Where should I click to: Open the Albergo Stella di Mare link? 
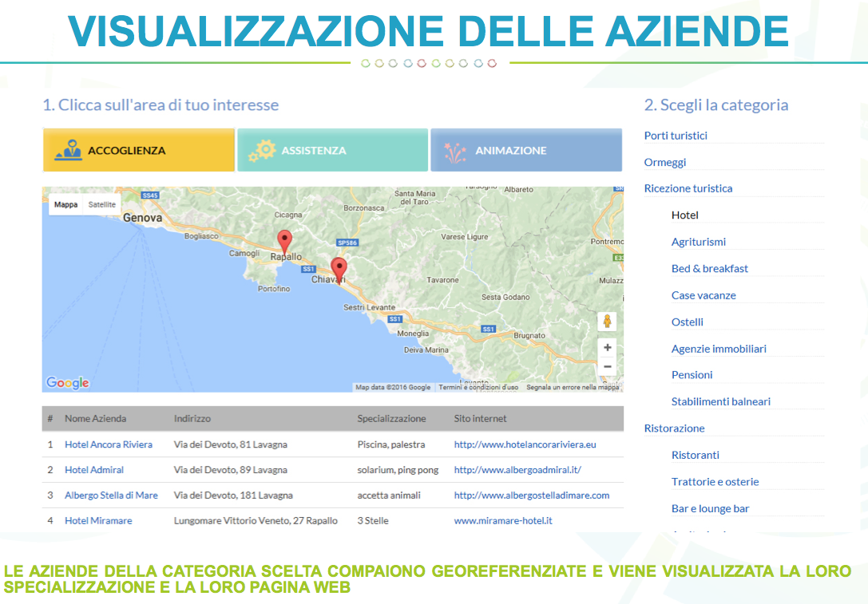coord(111,495)
